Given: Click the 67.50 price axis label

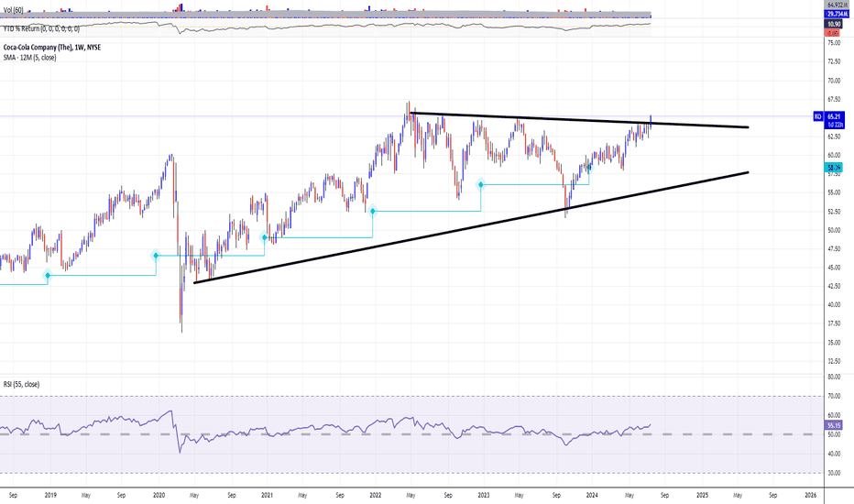Looking at the screenshot, I should coord(834,99).
